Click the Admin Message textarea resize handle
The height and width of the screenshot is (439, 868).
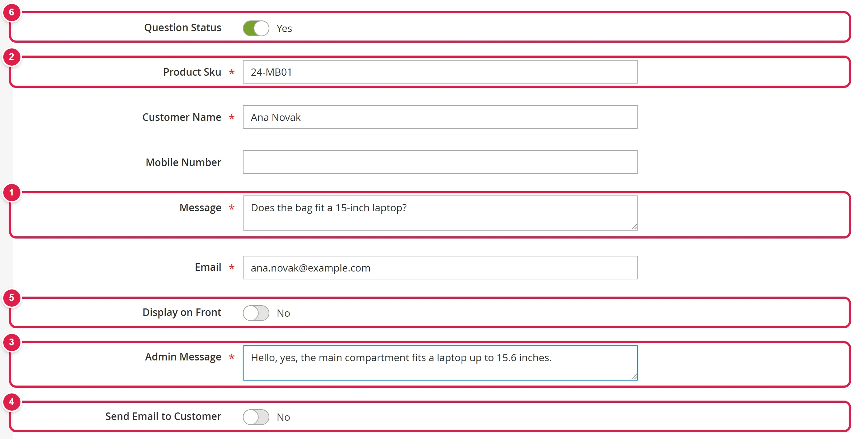tap(634, 377)
